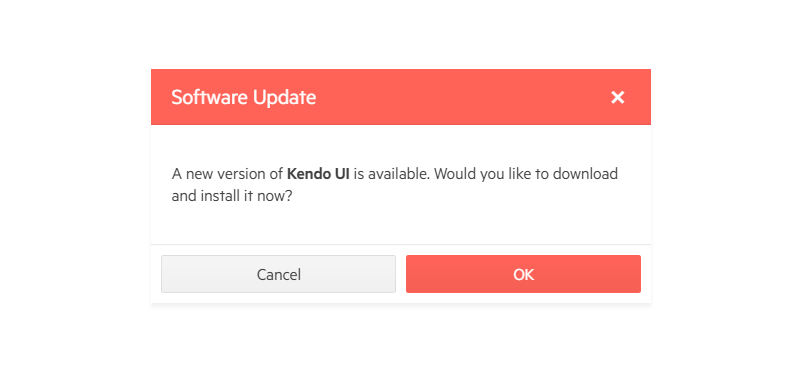Viewport: 792px width, 383px height.
Task: Dismiss update using the Cancel button
Action: click(x=278, y=274)
